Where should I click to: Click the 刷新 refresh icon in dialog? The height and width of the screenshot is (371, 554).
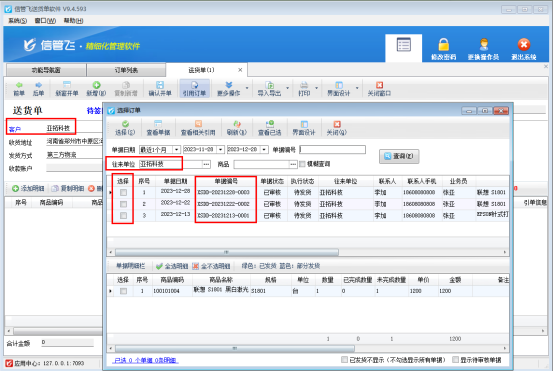tap(237, 124)
